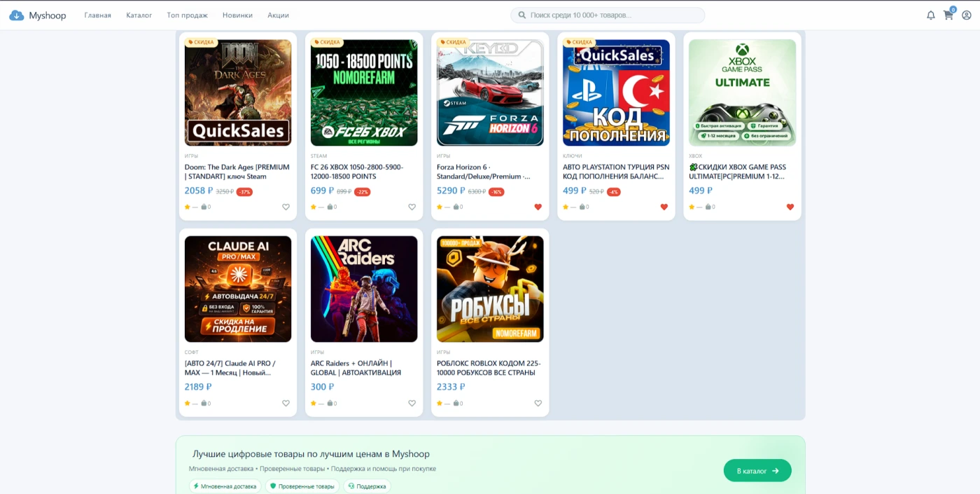Add Роблокс Robux card to favorites

538,403
